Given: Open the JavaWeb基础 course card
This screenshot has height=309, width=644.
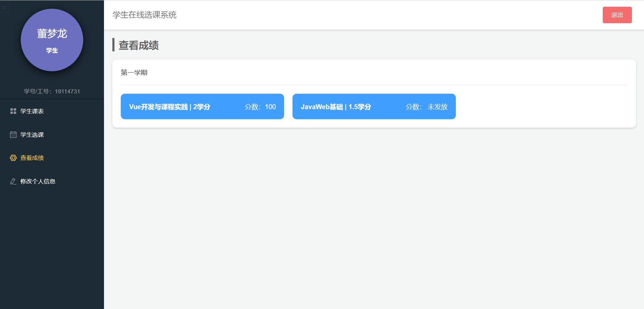Looking at the screenshot, I should [374, 106].
